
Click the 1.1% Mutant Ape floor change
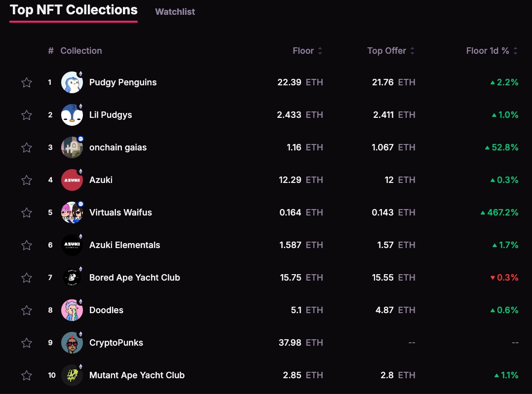[x=506, y=375]
